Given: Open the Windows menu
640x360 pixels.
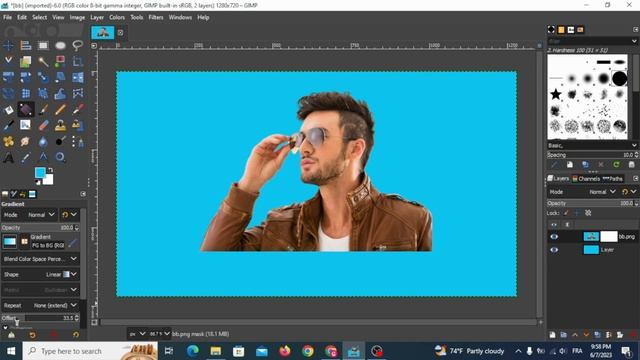Looking at the screenshot, I should click(180, 18).
